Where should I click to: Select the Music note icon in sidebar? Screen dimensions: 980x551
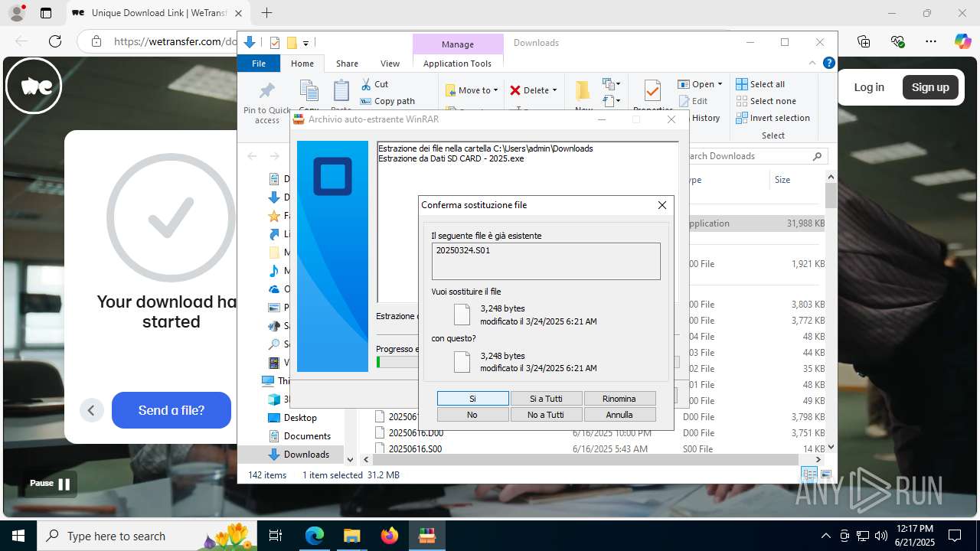[x=274, y=271]
